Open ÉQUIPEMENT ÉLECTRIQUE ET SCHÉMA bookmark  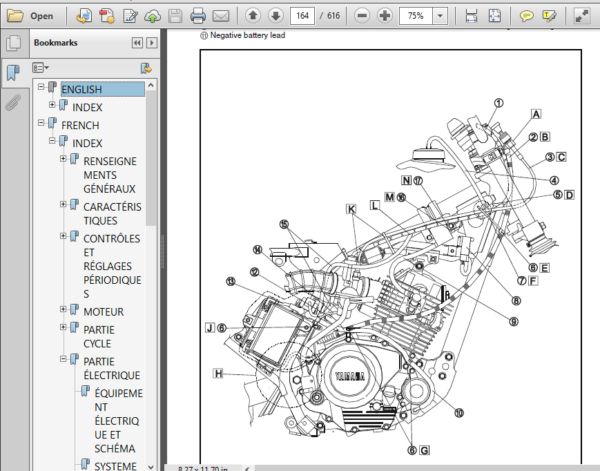pyautogui.click(x=118, y=420)
